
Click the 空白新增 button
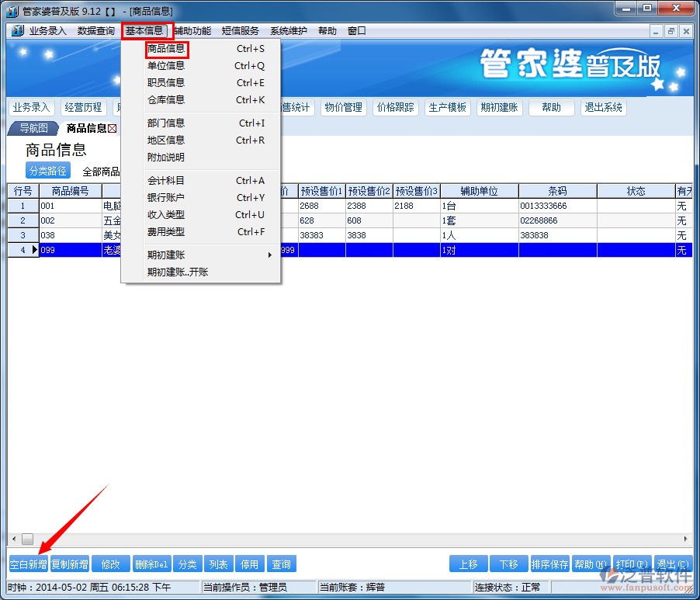[29, 564]
